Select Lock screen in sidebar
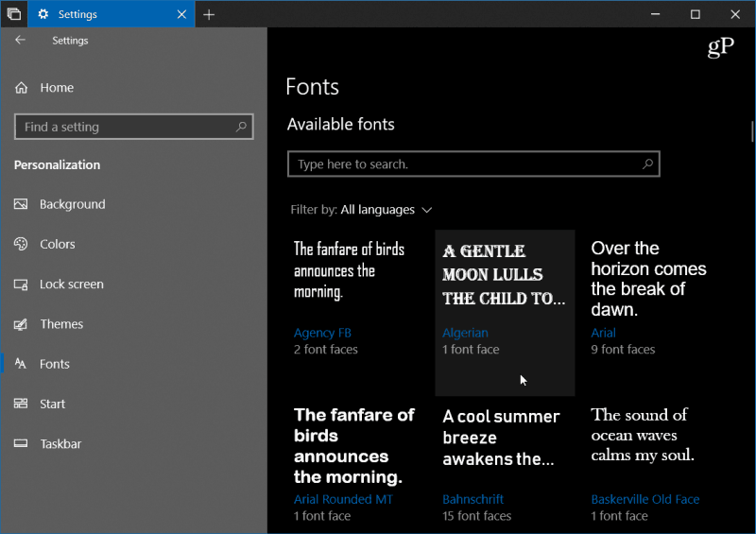This screenshot has width=756, height=534. pos(72,284)
